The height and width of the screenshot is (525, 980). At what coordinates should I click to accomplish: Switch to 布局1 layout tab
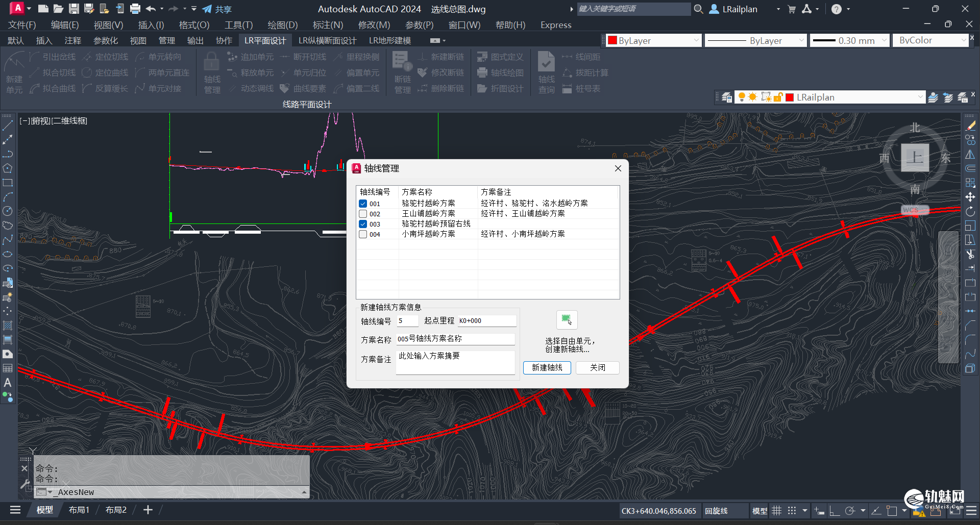79,510
